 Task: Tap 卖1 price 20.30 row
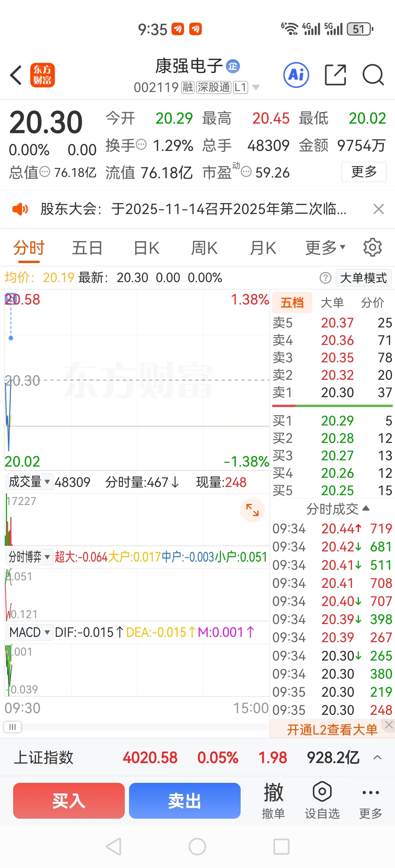(x=332, y=393)
